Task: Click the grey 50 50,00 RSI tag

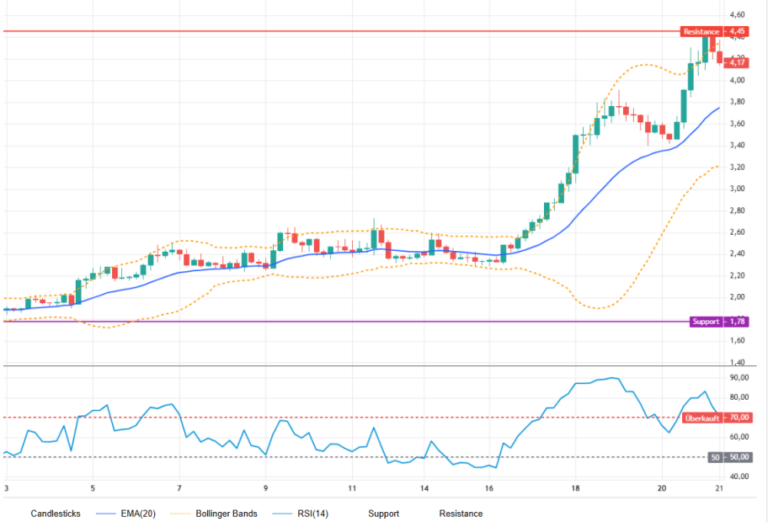Action: [730, 457]
